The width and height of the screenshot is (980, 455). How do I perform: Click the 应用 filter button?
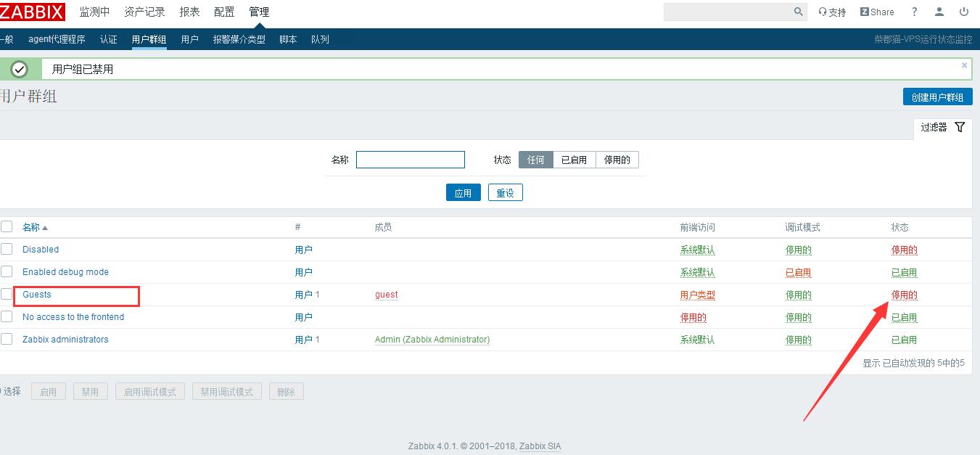tap(464, 192)
